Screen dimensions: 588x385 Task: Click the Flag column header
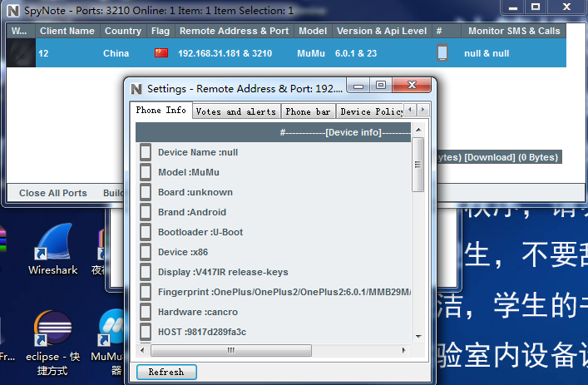tap(161, 31)
